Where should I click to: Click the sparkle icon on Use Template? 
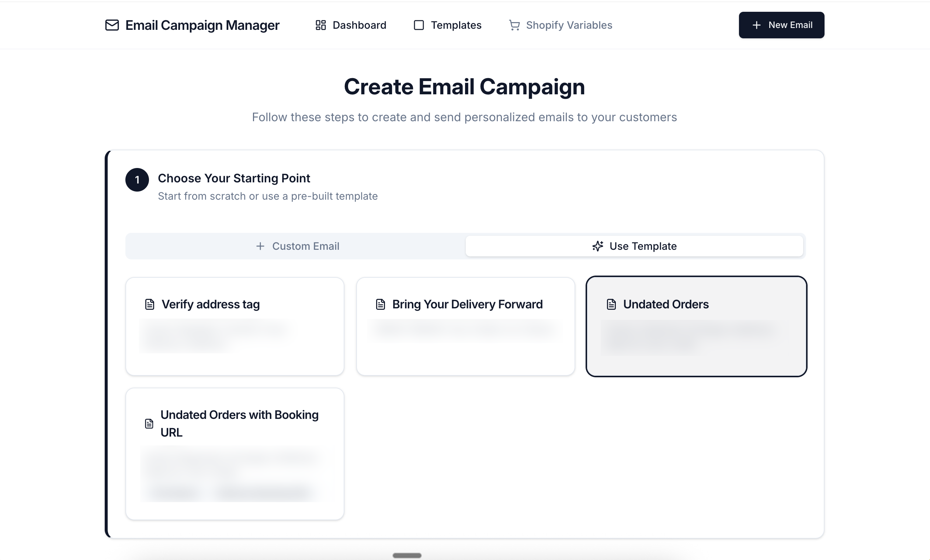(x=597, y=246)
